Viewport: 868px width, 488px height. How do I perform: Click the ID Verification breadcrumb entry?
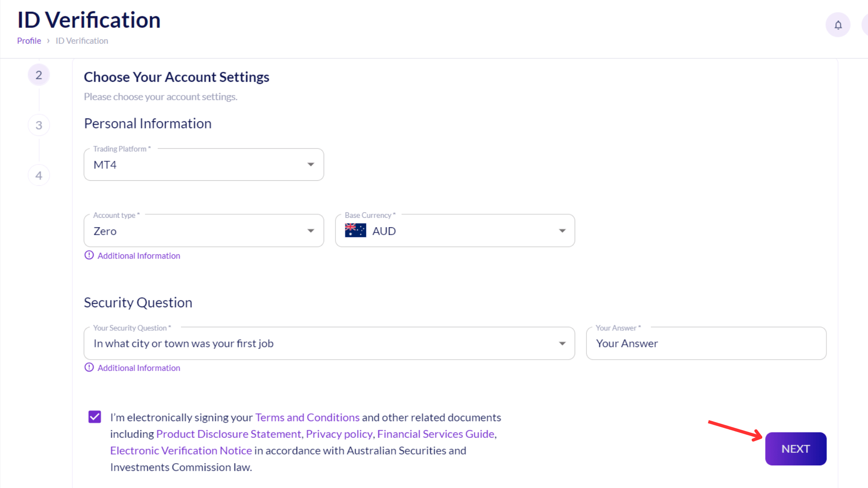pos(81,41)
